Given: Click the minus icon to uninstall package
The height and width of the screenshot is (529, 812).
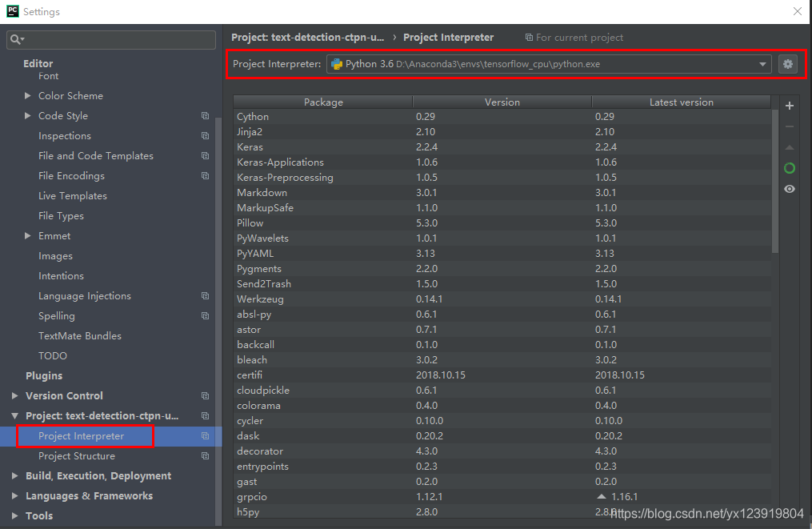Looking at the screenshot, I should (x=790, y=126).
